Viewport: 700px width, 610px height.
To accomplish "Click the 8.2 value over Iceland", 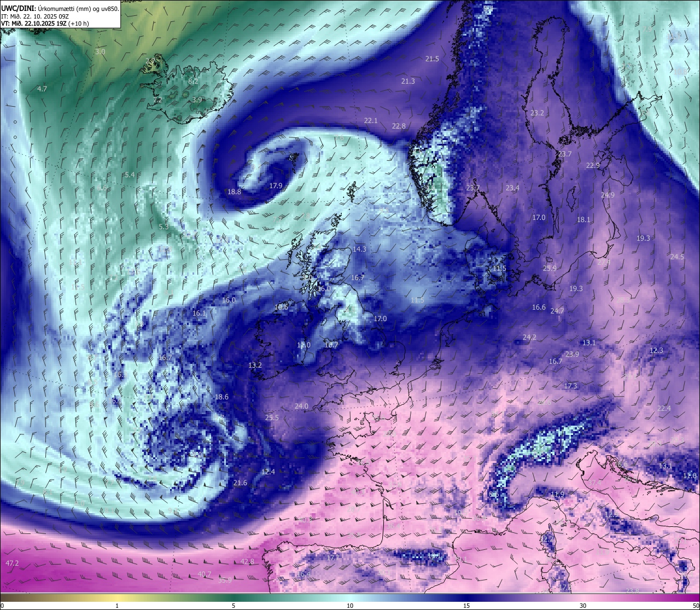I will [x=193, y=81].
